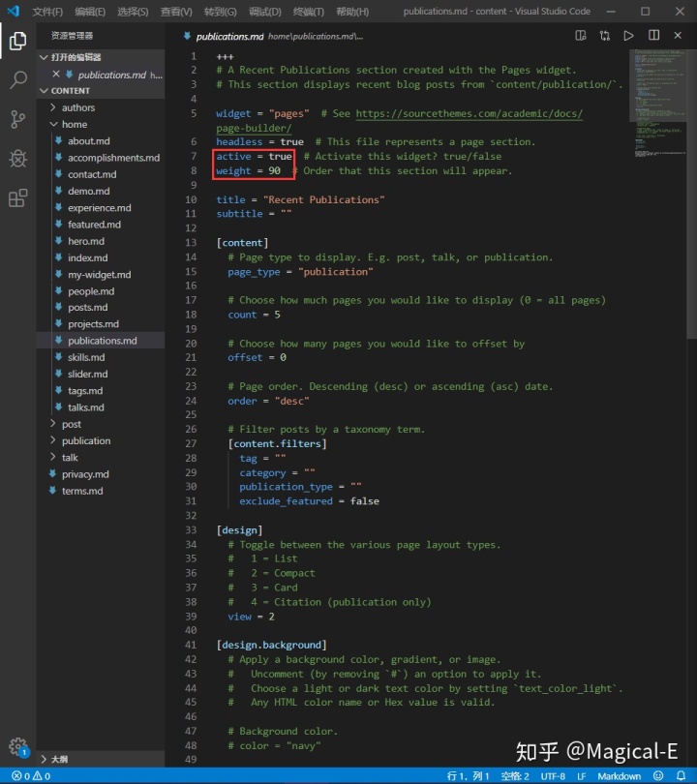Split the editor with split icon

[653, 36]
